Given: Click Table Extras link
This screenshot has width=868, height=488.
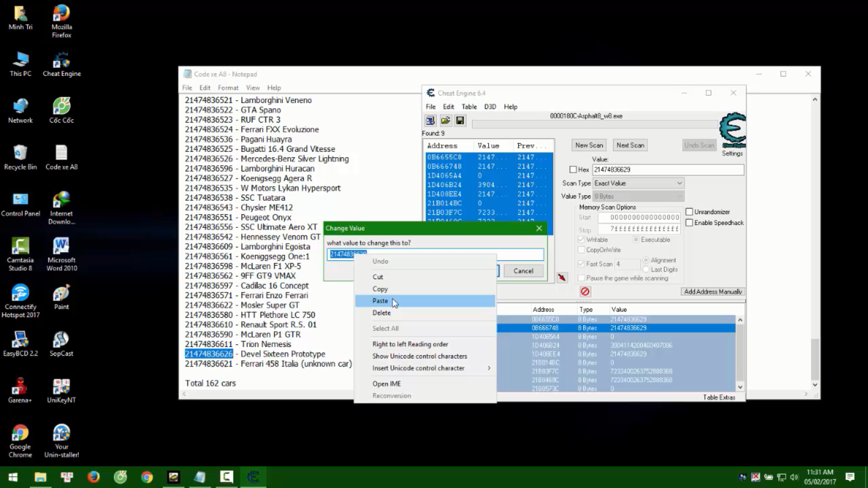Looking at the screenshot, I should point(719,397).
